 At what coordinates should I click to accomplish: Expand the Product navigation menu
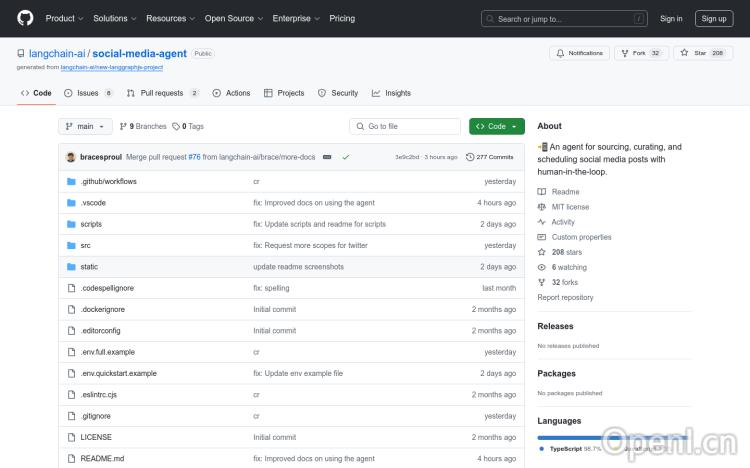click(x=64, y=18)
